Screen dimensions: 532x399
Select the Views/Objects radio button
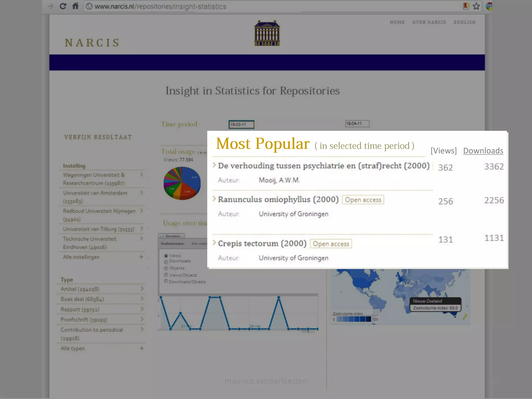tap(166, 275)
